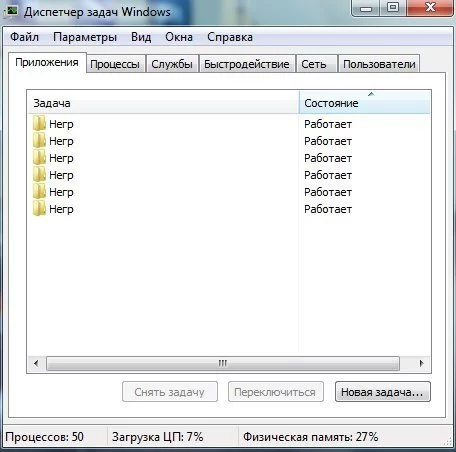Screen dimensions: 456x452
Task: Click the Task Manager icon in title bar
Action: pyautogui.click(x=12, y=11)
